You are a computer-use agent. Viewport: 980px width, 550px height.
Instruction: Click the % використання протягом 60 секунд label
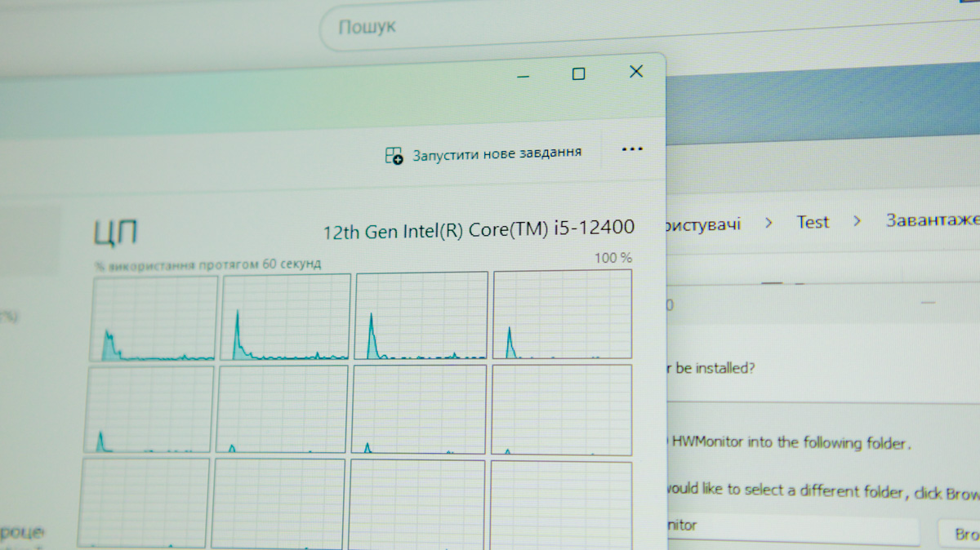pyautogui.click(x=207, y=264)
